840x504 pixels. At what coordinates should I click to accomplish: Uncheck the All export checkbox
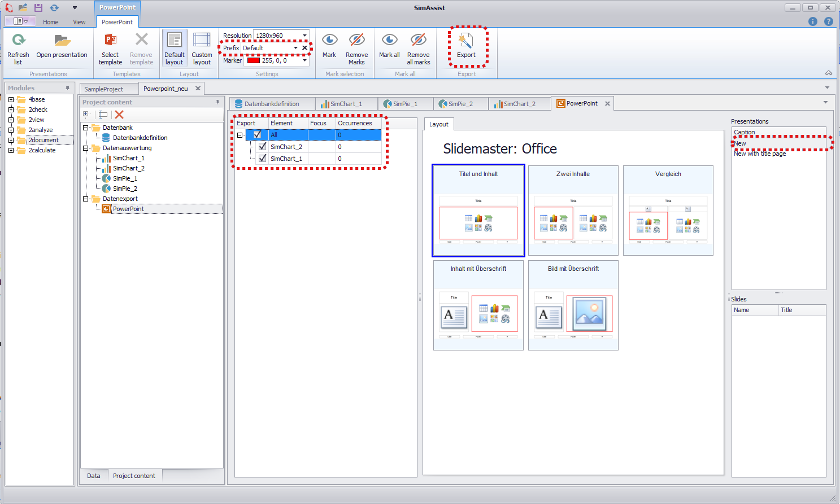tap(258, 134)
